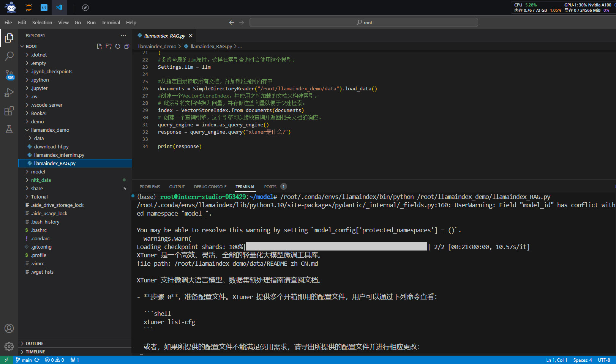Viewport: 616px width, 364px height.
Task: Click the Jupyter icon in top bar
Action: point(29,8)
